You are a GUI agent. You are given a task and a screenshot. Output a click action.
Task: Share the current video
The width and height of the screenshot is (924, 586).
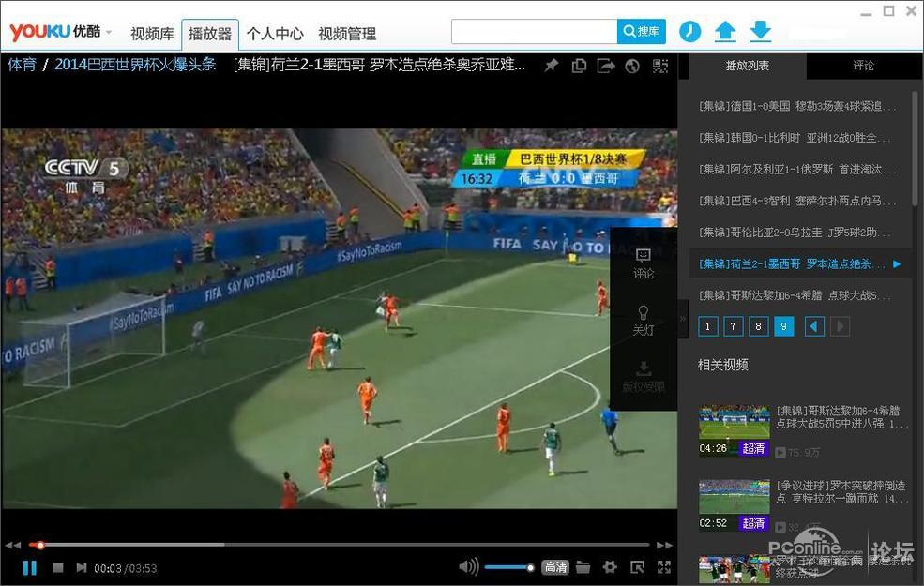[x=607, y=66]
